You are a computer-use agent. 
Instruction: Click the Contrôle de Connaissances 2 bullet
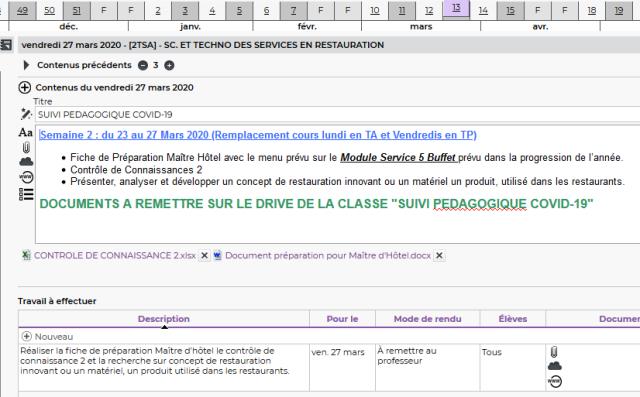tap(136, 170)
